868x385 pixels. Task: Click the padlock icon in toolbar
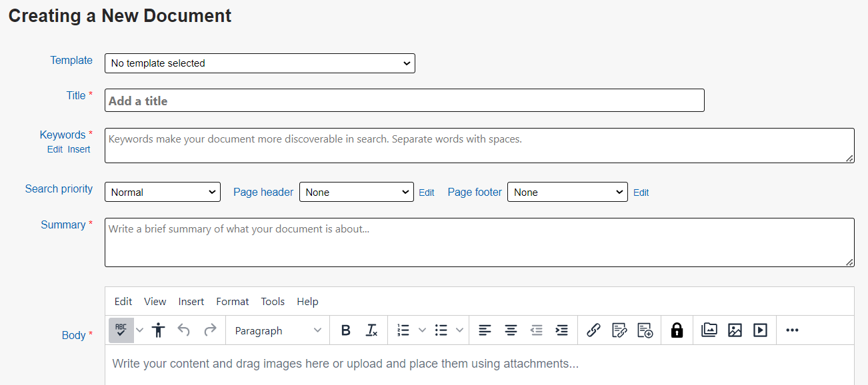tap(677, 330)
